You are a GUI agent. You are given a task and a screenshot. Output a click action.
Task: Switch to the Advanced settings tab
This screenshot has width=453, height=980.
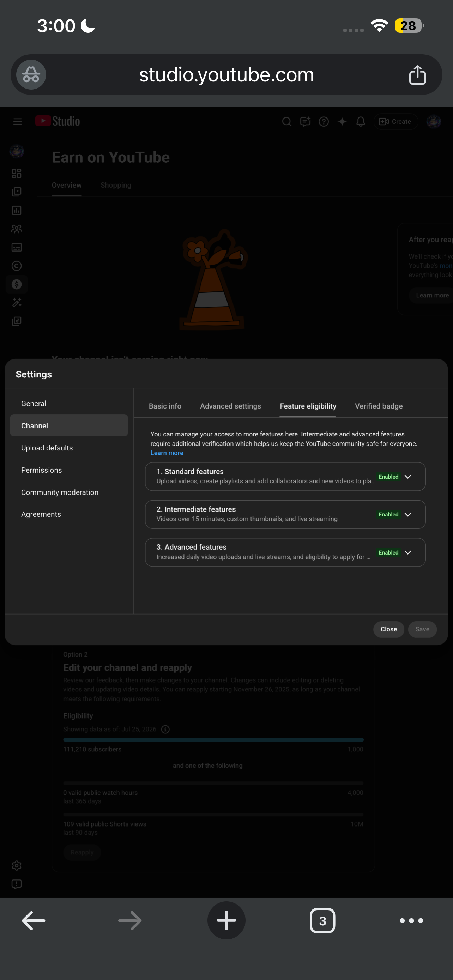pos(230,406)
